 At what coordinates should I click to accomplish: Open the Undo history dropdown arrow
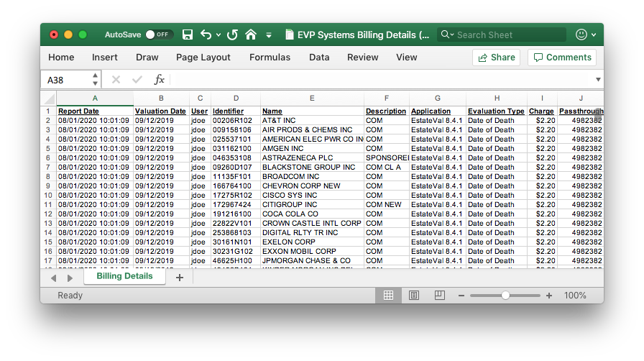point(218,35)
